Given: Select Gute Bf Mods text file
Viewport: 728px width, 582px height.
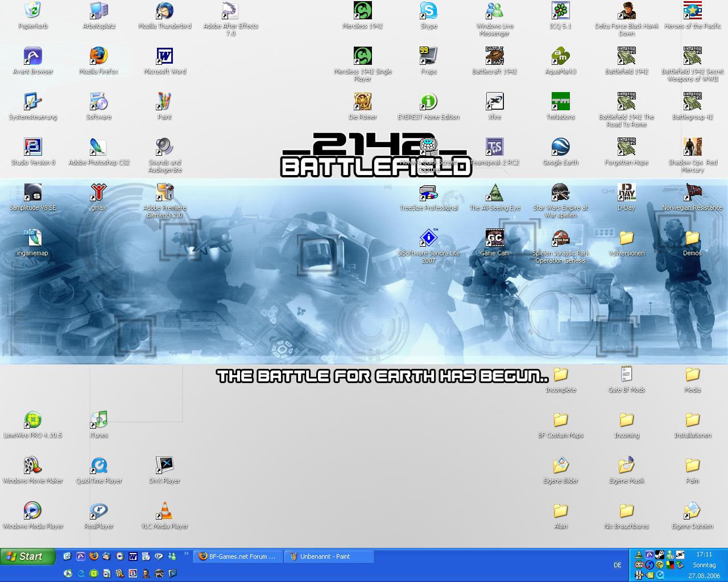Looking at the screenshot, I should pos(627,374).
